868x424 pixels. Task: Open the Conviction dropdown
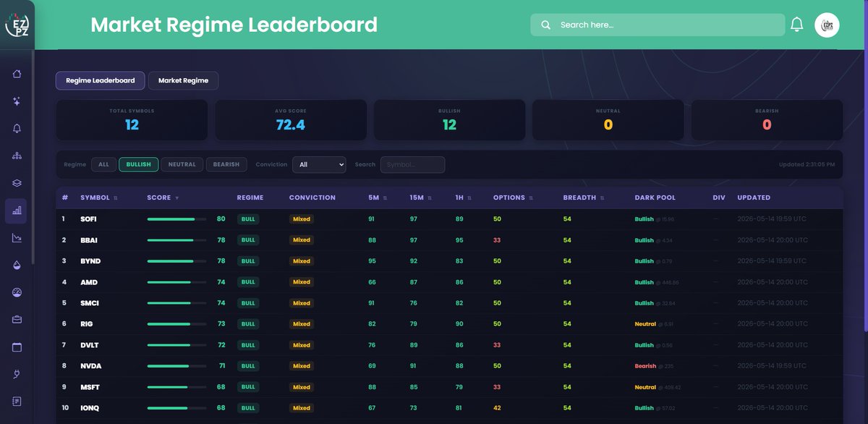tap(319, 164)
